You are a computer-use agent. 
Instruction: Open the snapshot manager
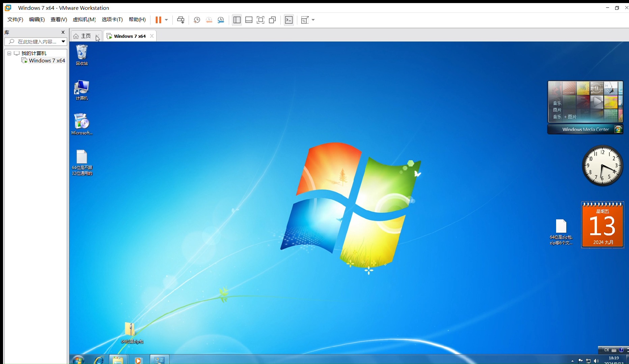pos(221,20)
